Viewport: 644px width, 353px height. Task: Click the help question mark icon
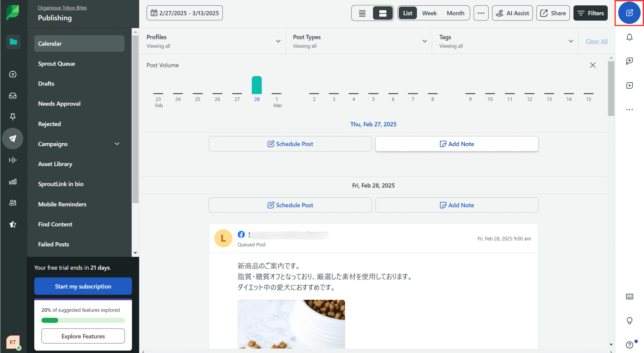(x=629, y=345)
